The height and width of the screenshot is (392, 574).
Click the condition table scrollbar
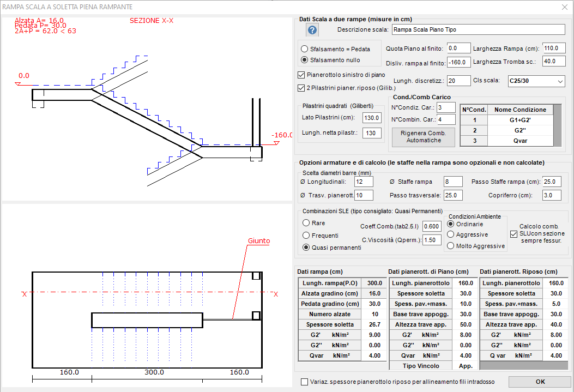pos(557,125)
